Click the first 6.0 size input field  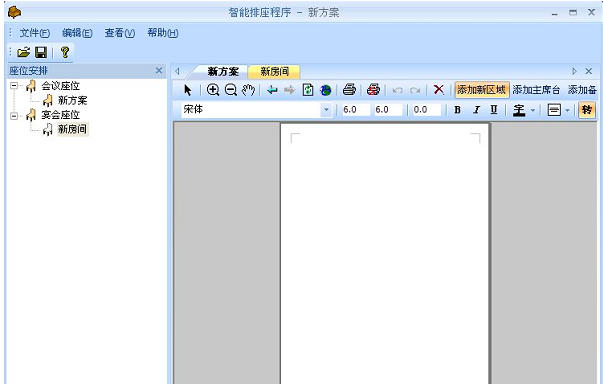click(x=355, y=110)
